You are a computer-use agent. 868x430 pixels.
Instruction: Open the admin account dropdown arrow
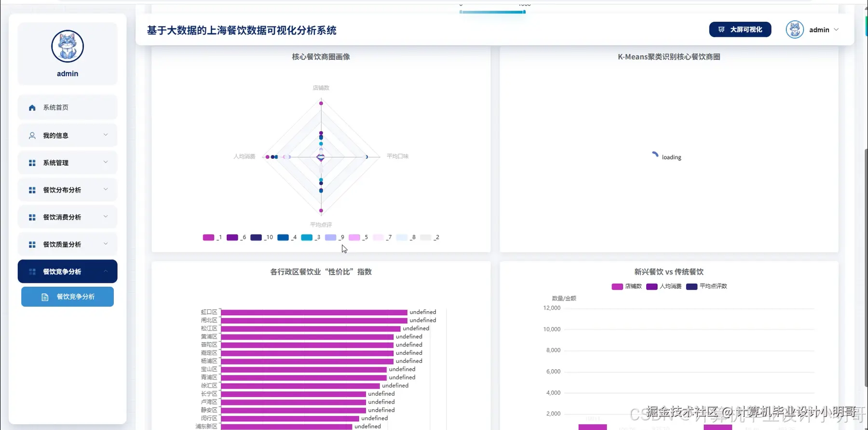point(836,29)
